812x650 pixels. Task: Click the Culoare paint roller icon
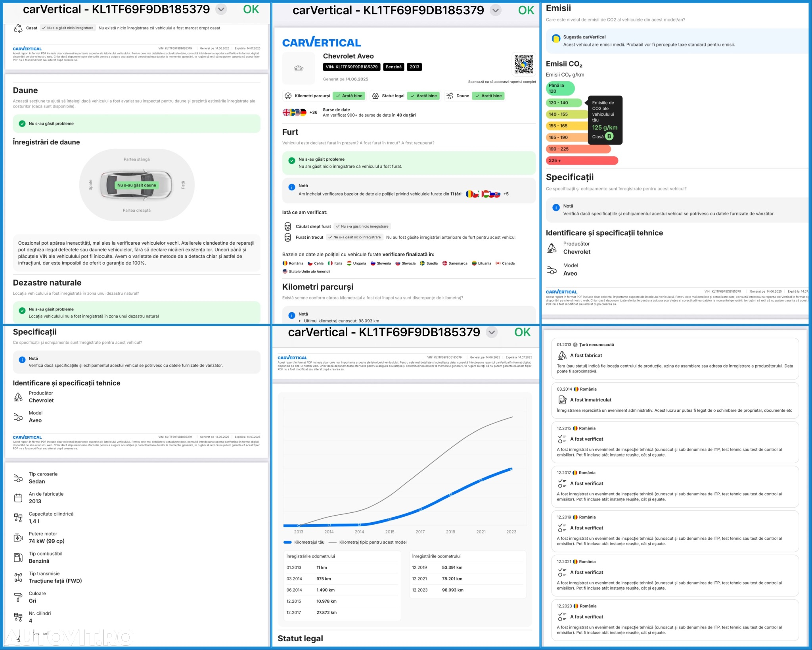18,597
